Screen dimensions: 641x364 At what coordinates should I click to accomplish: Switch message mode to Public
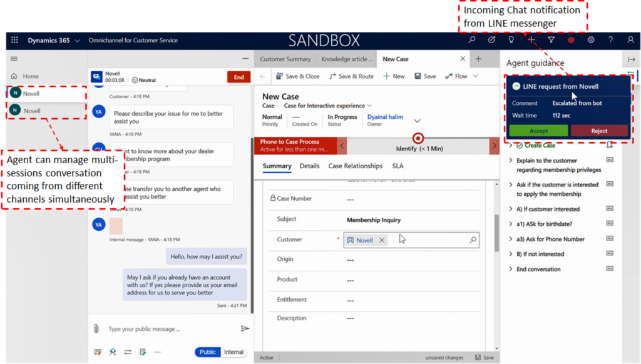pos(208,352)
